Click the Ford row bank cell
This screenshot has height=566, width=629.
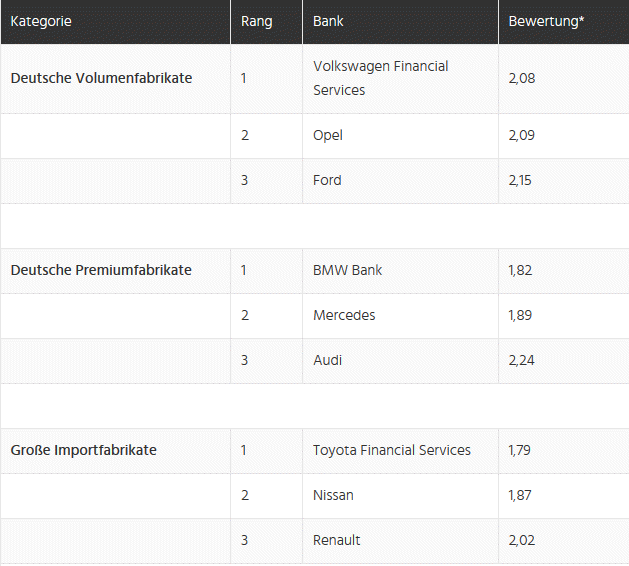tap(400, 181)
